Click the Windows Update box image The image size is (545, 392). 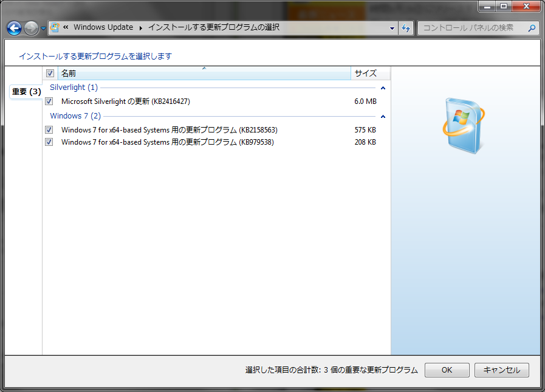[464, 126]
